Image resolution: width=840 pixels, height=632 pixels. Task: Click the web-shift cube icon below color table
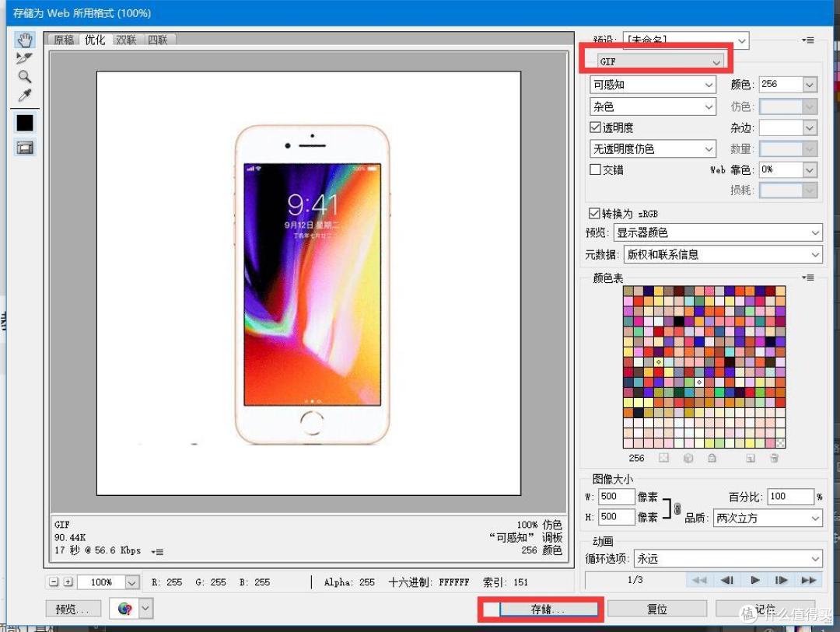tap(688, 458)
